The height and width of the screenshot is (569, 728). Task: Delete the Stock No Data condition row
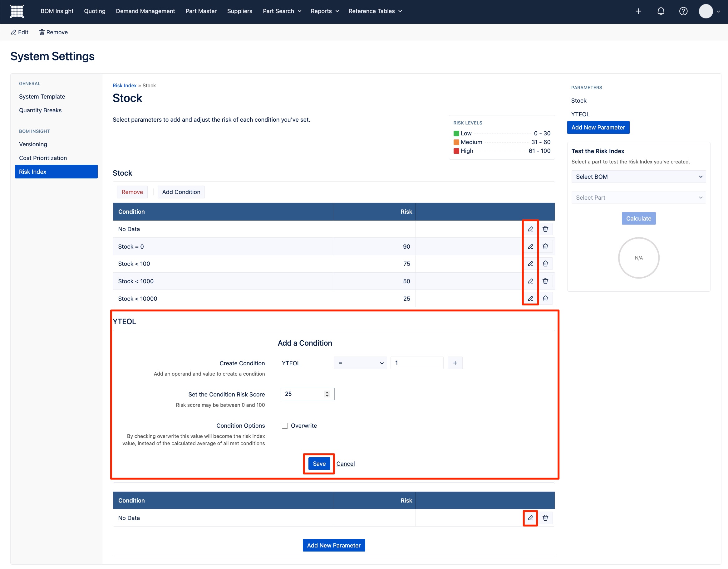545,229
